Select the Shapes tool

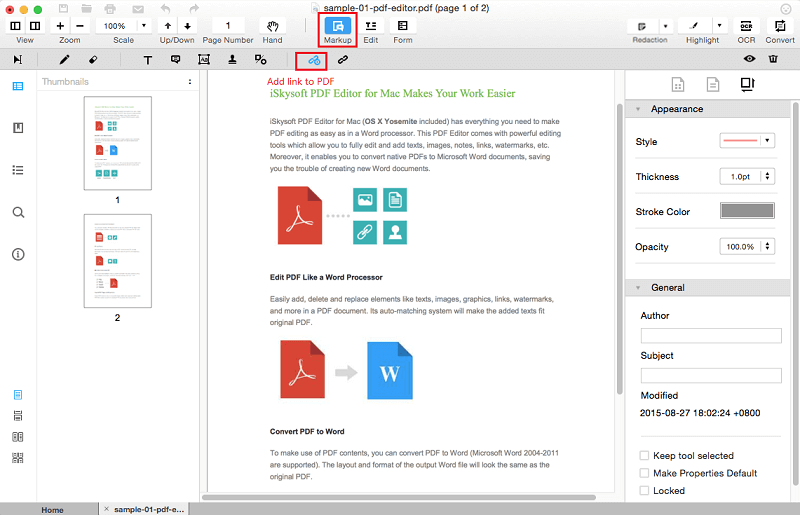click(260, 60)
